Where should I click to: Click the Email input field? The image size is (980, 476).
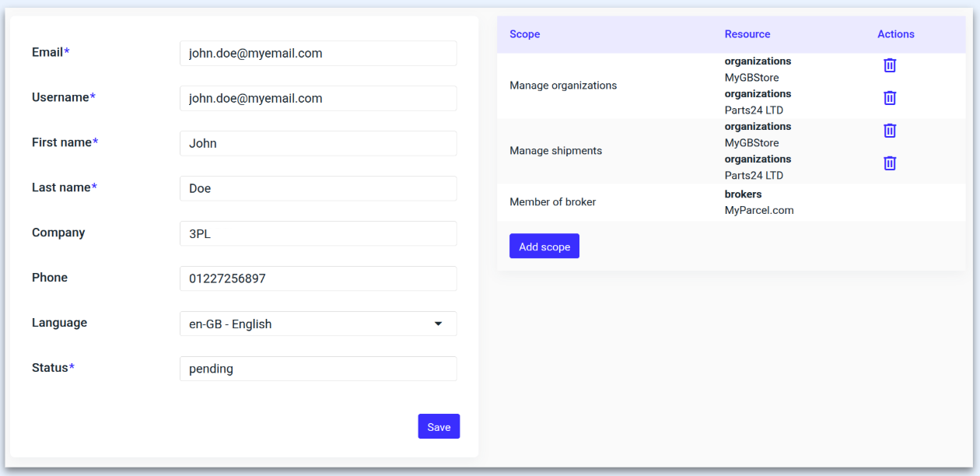point(318,54)
